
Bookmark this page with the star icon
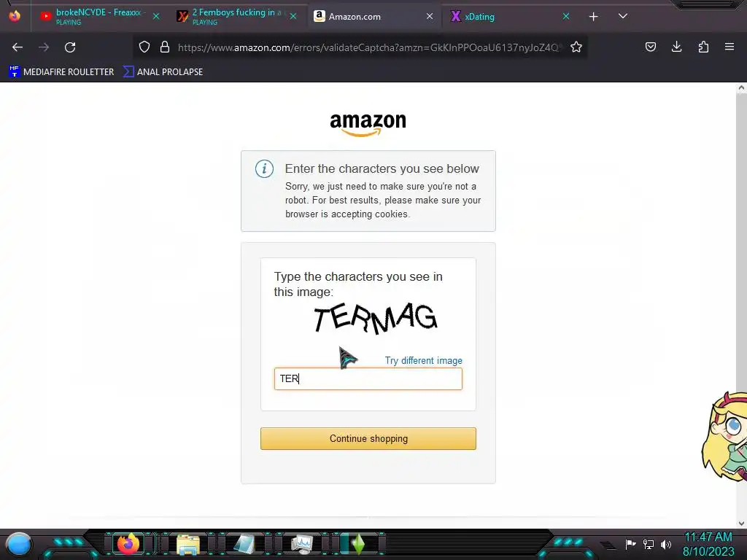coord(576,47)
